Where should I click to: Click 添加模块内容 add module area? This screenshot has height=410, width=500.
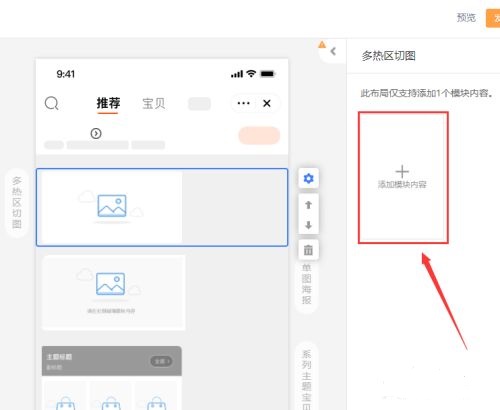coord(403,178)
